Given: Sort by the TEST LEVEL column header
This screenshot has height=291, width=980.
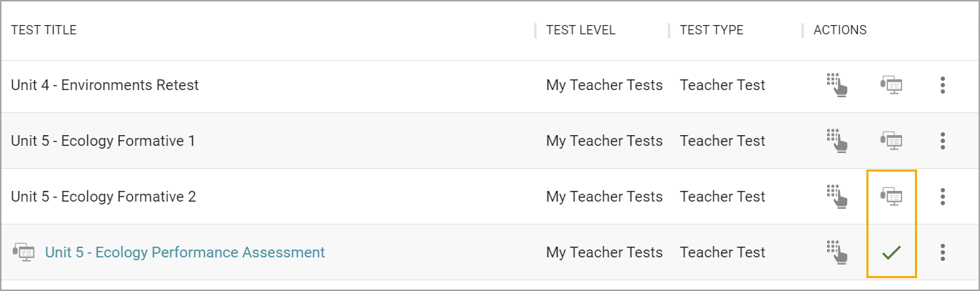Looking at the screenshot, I should pos(580,30).
